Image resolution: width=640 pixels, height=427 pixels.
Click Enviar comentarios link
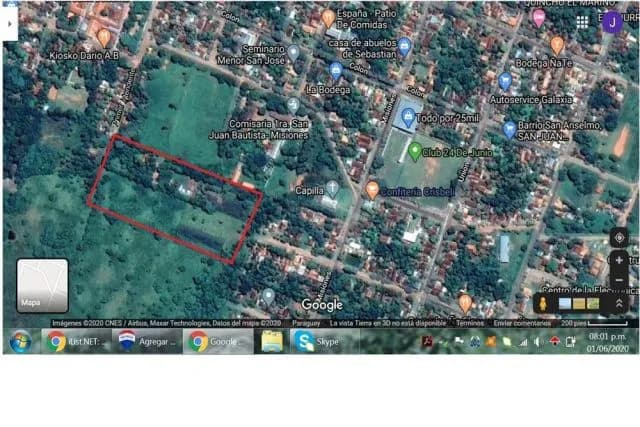[522, 323]
